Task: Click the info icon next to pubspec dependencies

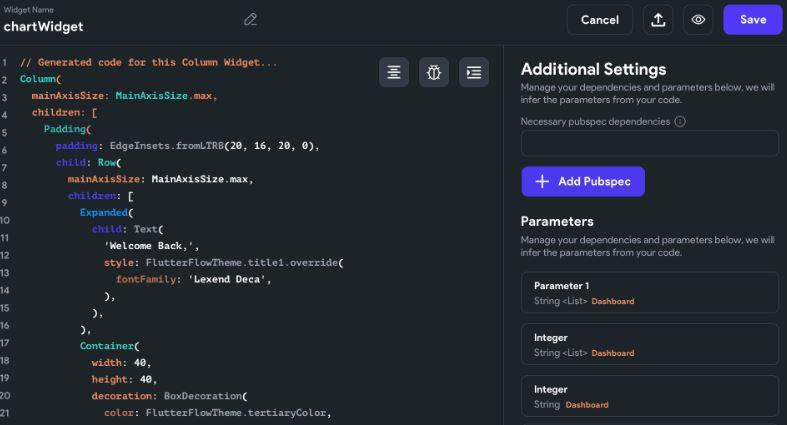Action: (680, 121)
